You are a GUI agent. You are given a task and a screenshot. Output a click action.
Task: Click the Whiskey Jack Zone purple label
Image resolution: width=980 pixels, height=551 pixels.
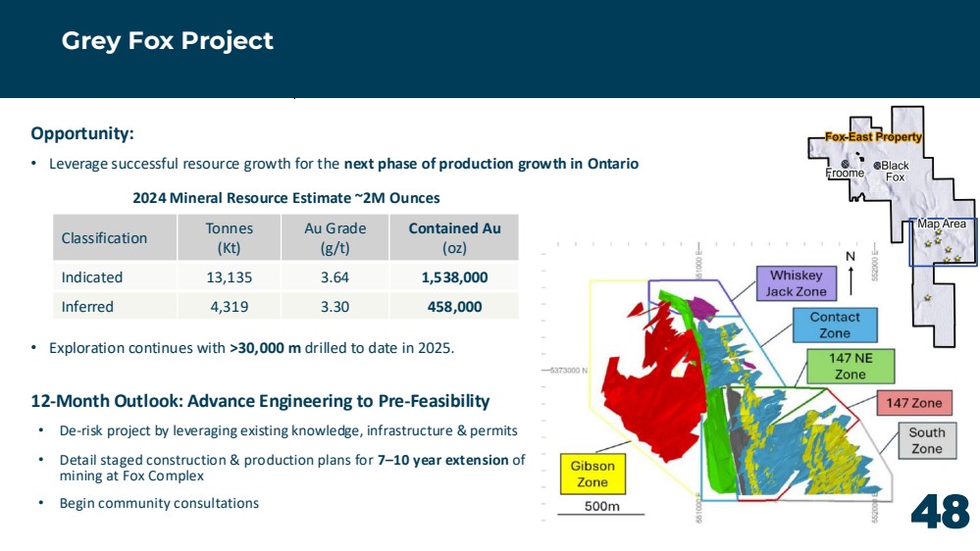(795, 283)
